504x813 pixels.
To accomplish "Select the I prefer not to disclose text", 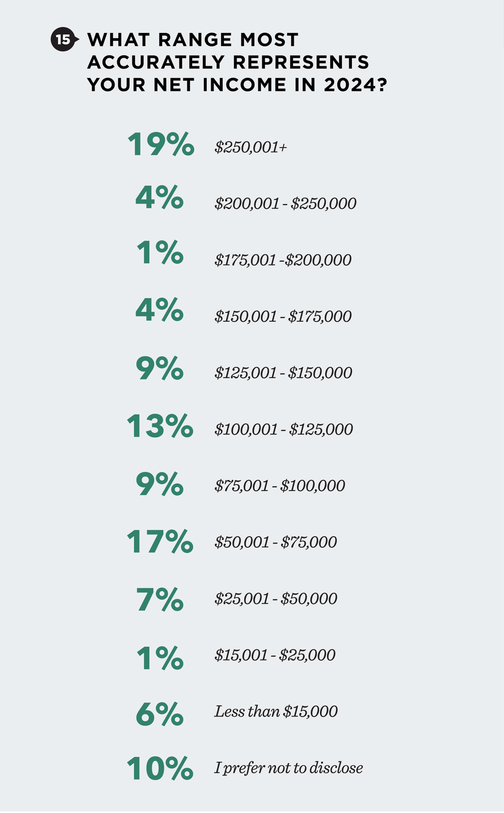I will tap(289, 768).
